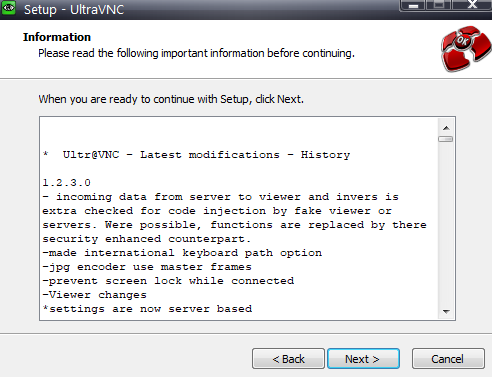
Task: Click the 'Ultr@VNC - Latest modifications - History' line
Action: tap(197, 155)
